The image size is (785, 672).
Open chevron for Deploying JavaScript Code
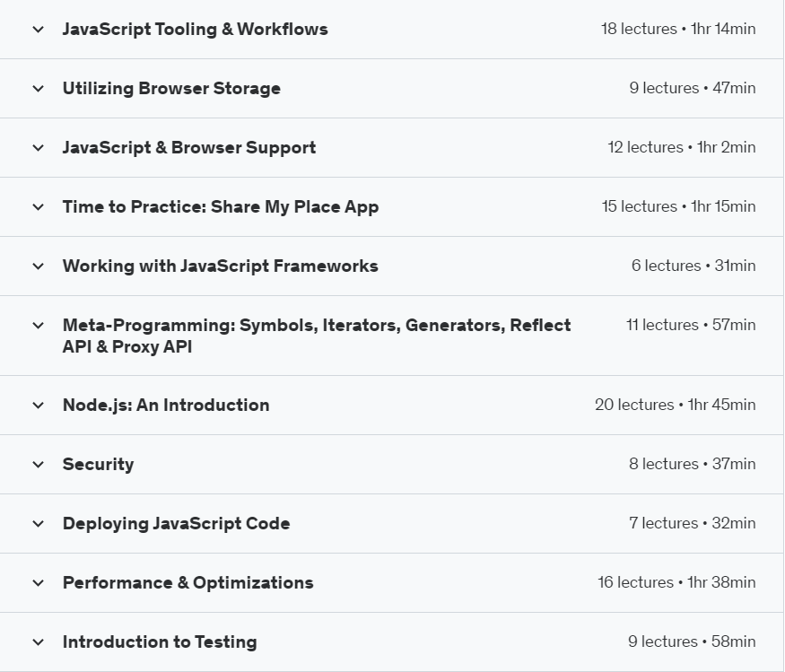38,524
